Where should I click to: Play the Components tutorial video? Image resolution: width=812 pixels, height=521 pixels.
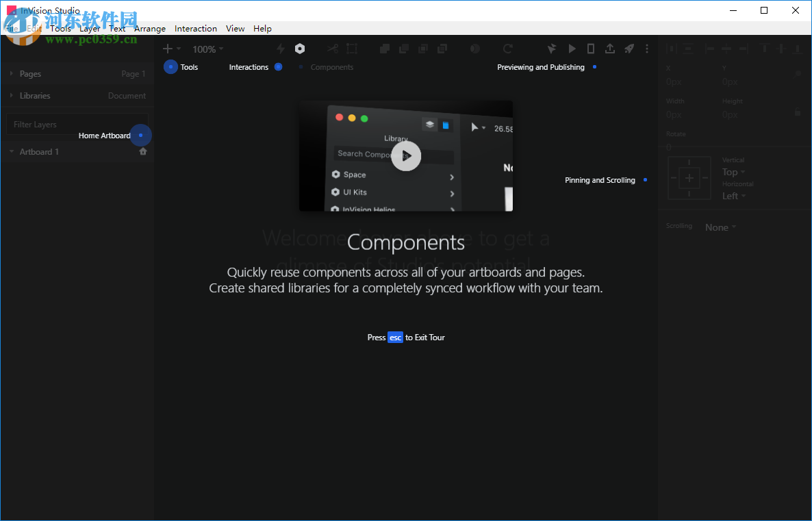click(x=406, y=156)
